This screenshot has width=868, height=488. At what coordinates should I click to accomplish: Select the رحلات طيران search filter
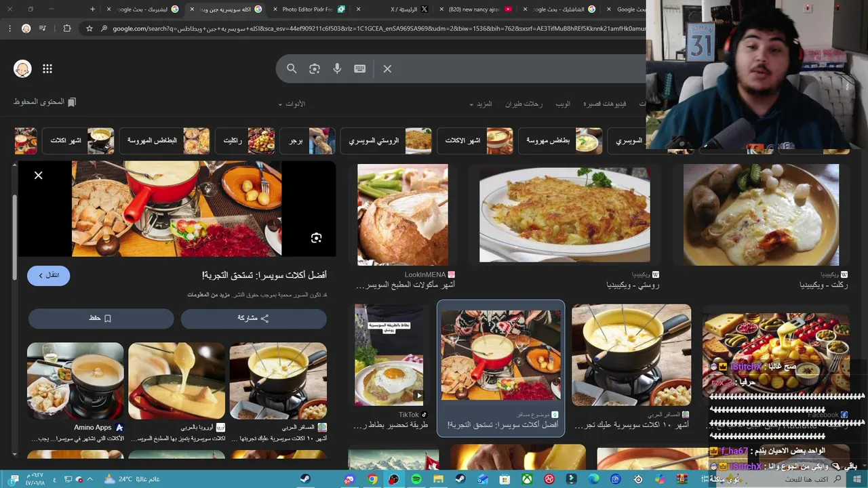[x=524, y=104]
